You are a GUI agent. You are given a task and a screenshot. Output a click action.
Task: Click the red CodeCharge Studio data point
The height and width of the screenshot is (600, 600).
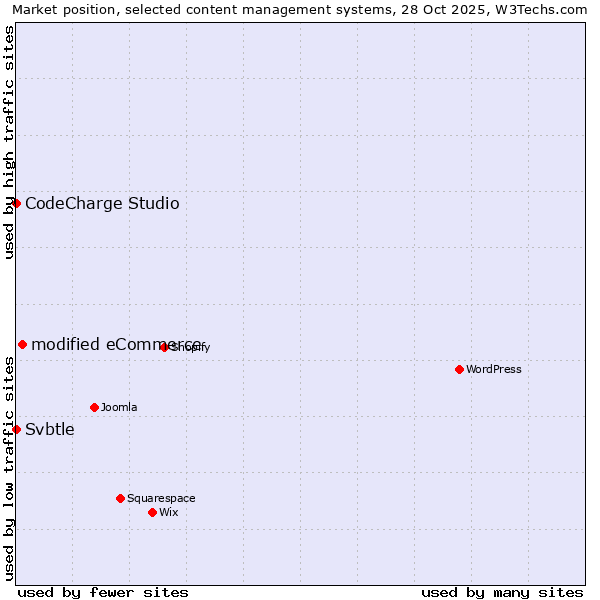[x=16, y=203]
